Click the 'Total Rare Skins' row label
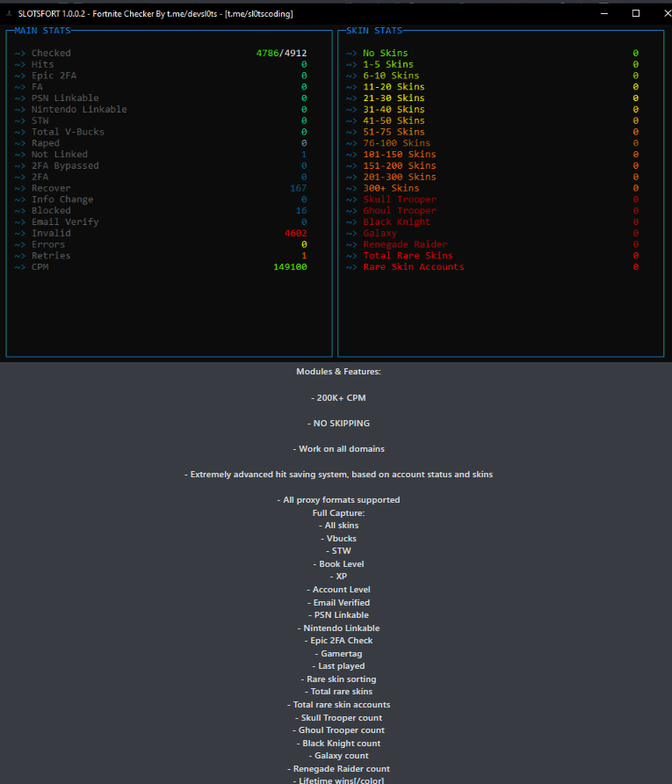 (408, 256)
